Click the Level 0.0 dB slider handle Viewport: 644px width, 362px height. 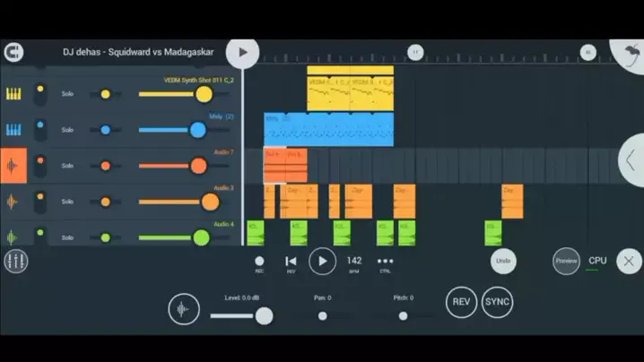pos(264,315)
